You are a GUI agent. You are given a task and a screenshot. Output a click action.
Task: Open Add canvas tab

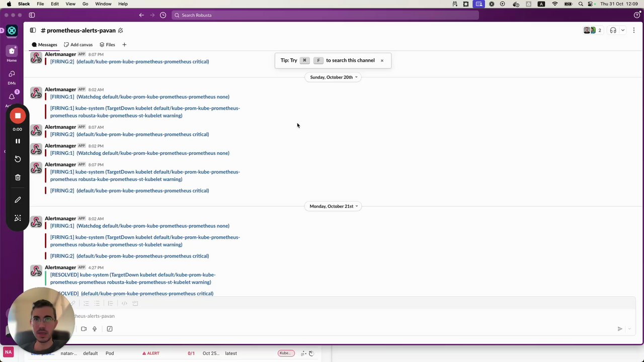pos(78,45)
